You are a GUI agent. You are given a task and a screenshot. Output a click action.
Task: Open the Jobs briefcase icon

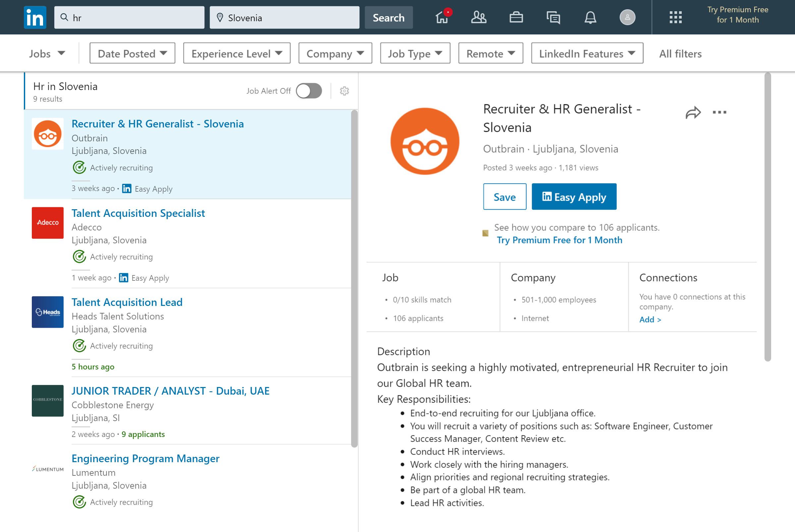[516, 17]
